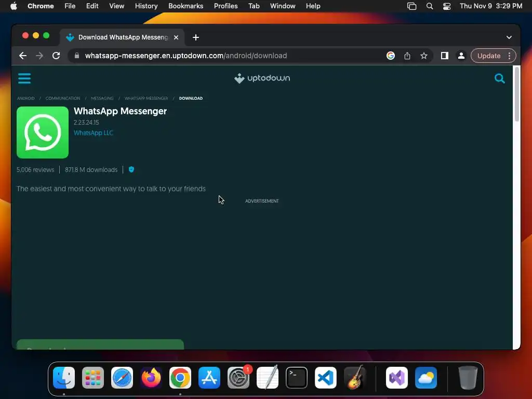
Task: Toggle the Chrome side panel icon
Action: coord(445,56)
